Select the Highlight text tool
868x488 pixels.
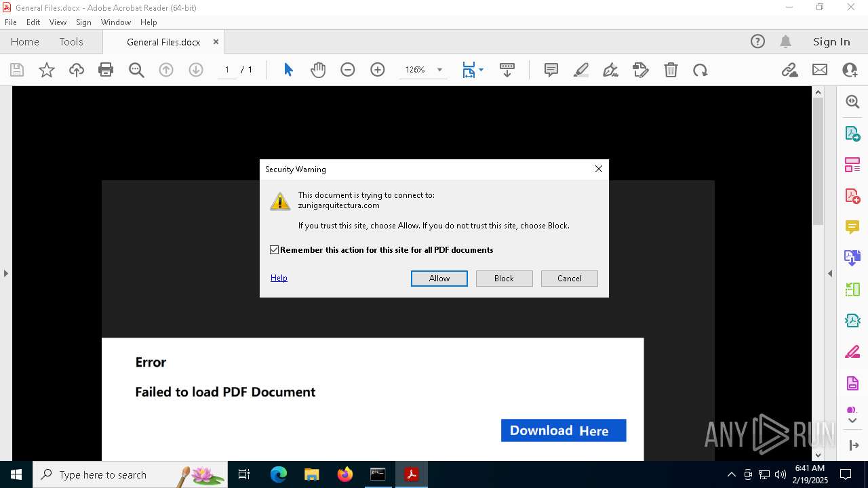tap(581, 70)
